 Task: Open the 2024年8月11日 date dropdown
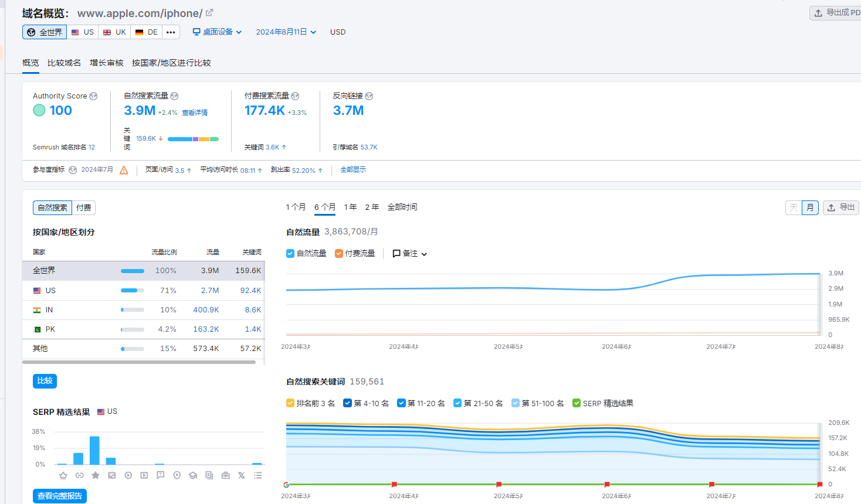tap(286, 32)
